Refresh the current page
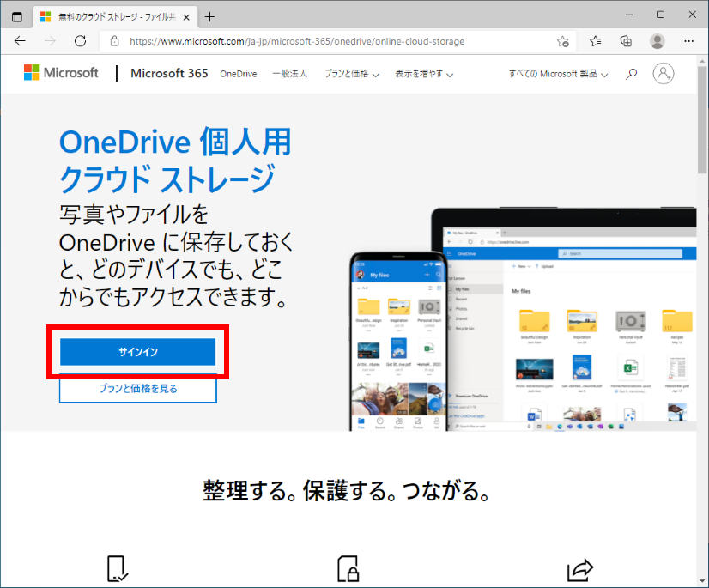The image size is (709, 588). click(81, 41)
